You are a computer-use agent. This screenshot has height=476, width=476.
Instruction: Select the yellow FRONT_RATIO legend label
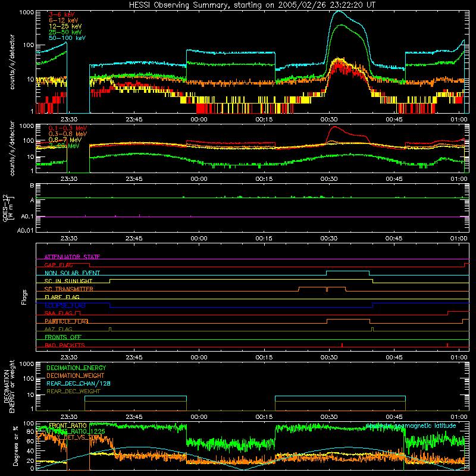click(x=68, y=425)
